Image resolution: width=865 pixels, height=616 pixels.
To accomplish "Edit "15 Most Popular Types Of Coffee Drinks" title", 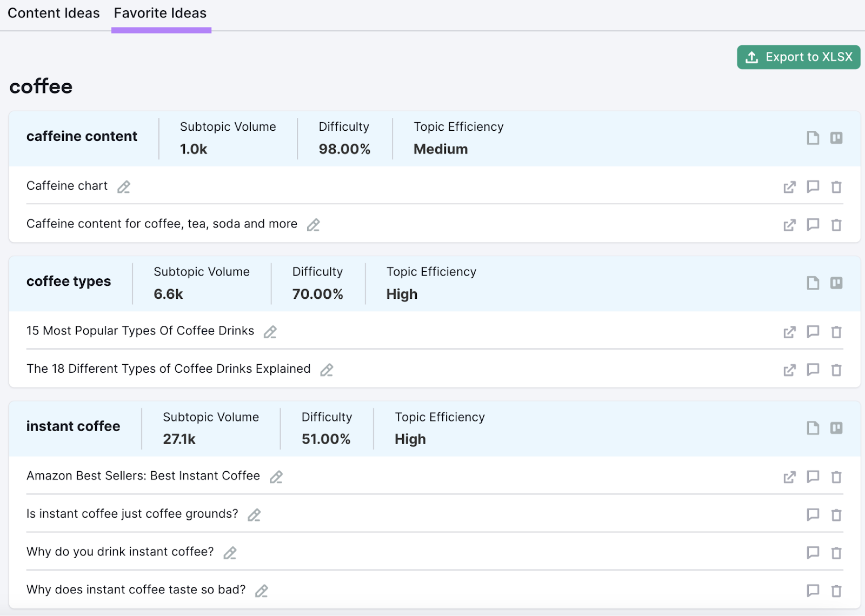I will tap(270, 332).
